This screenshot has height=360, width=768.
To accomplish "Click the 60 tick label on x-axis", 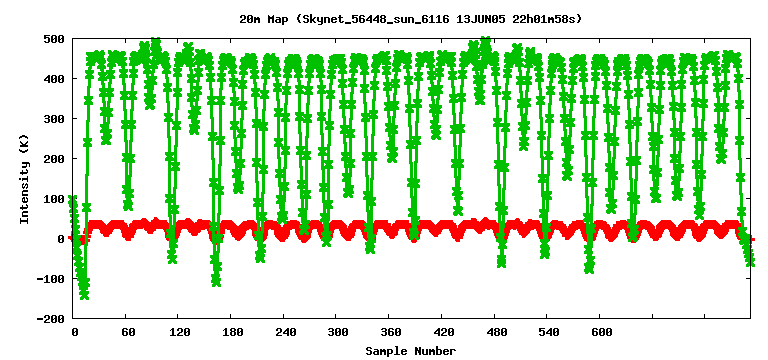I will pos(127,333).
